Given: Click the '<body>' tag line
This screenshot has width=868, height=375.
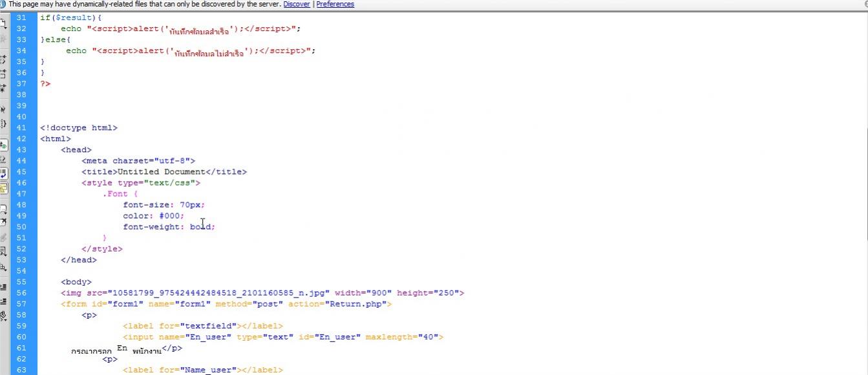Looking at the screenshot, I should tap(76, 281).
